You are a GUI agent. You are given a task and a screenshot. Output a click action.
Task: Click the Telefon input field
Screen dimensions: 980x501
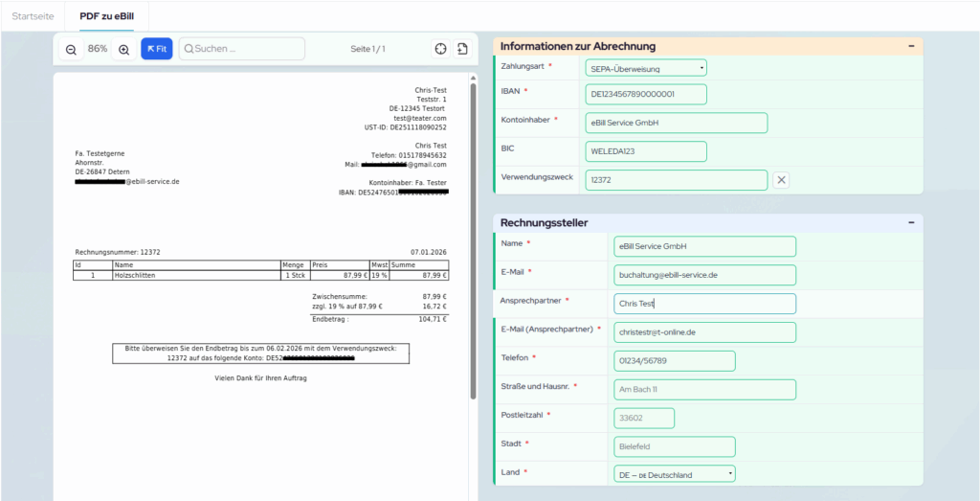coord(675,361)
